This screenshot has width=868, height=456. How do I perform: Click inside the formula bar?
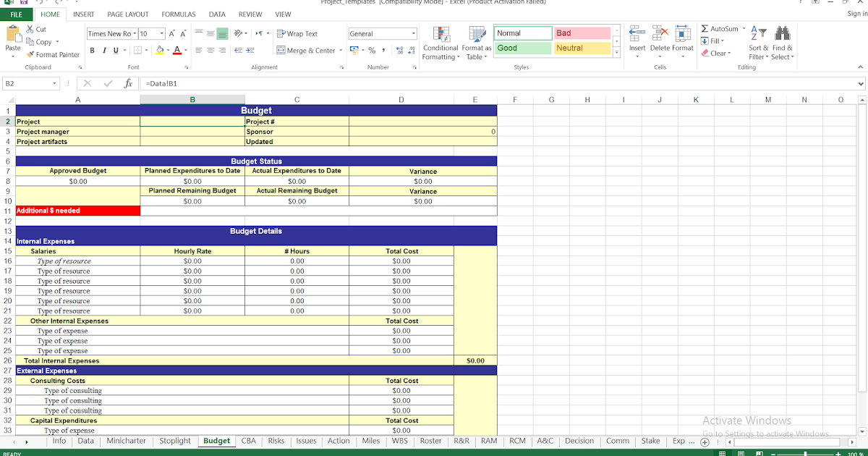coord(289,83)
